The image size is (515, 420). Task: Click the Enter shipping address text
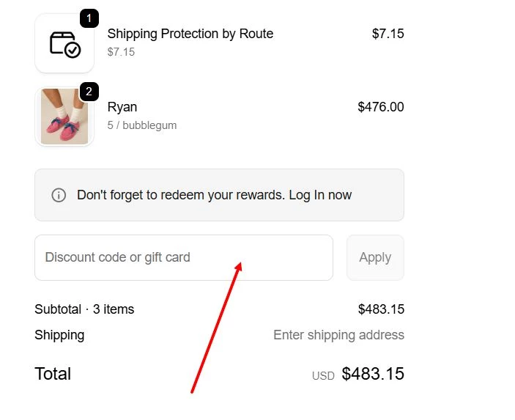click(x=338, y=335)
